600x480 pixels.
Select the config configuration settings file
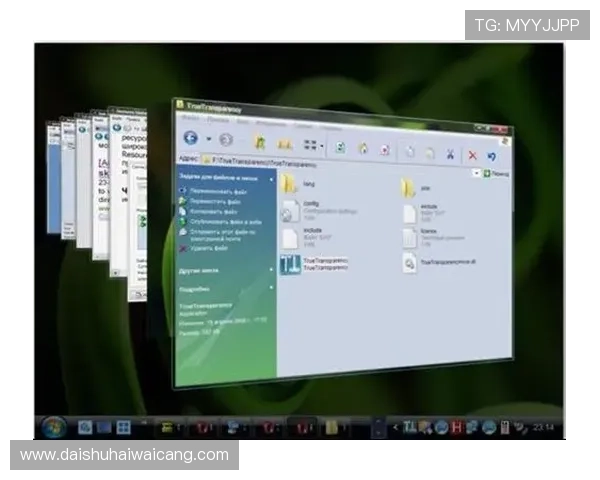point(290,209)
